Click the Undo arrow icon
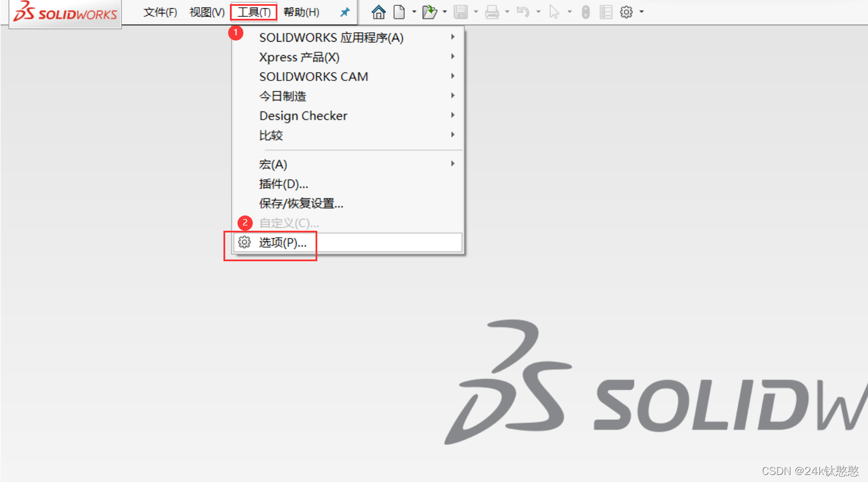Viewport: 868px width, 482px height. point(523,12)
